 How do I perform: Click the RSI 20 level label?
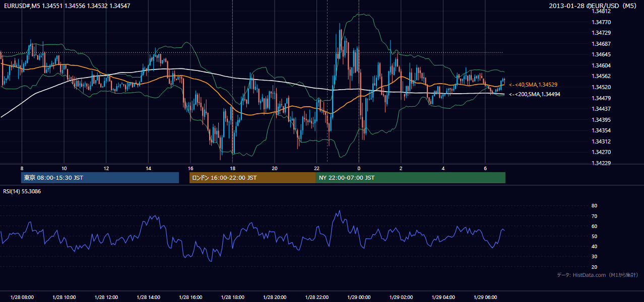point(594,267)
